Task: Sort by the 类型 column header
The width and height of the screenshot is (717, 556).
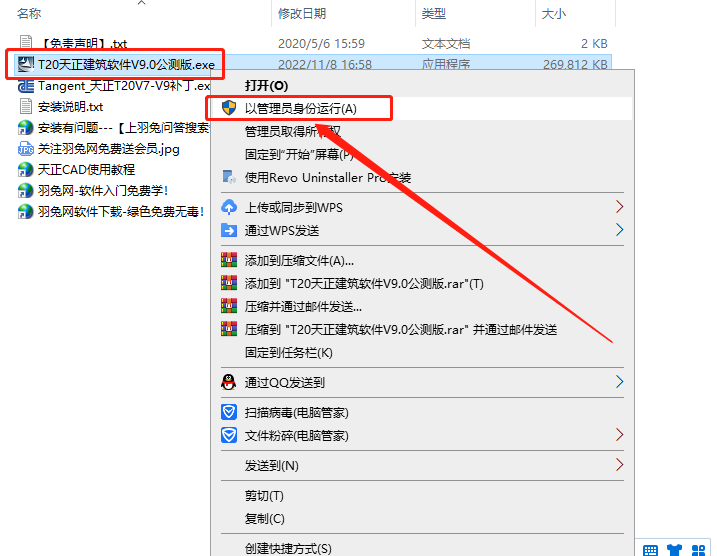Action: coord(433,14)
